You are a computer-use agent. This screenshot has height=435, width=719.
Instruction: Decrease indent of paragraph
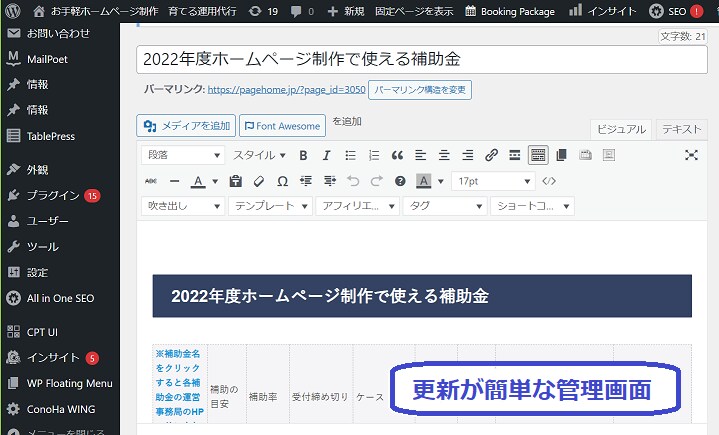tap(306, 181)
